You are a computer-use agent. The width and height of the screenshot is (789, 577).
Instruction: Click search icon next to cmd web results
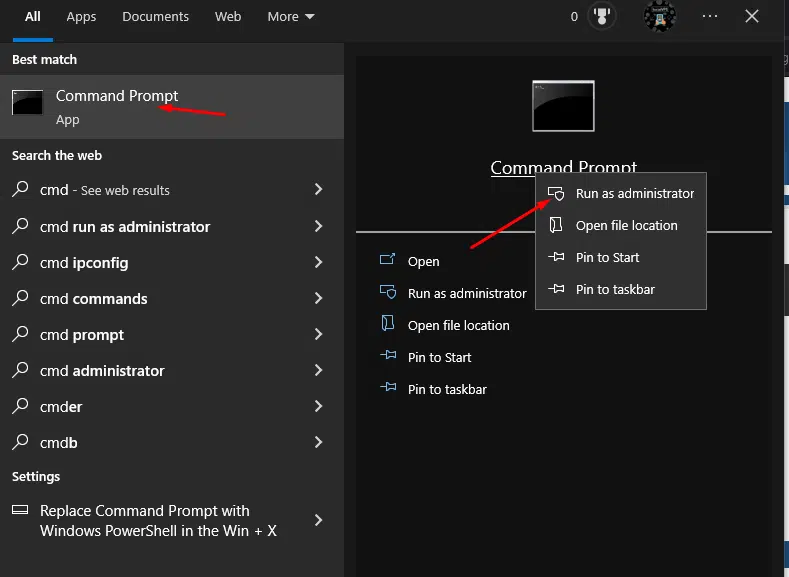tap(20, 189)
